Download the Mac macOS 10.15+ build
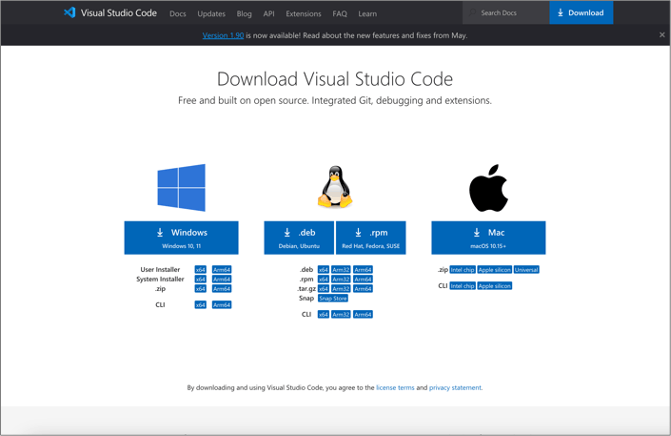Viewport: 671px width, 436px height. [489, 237]
